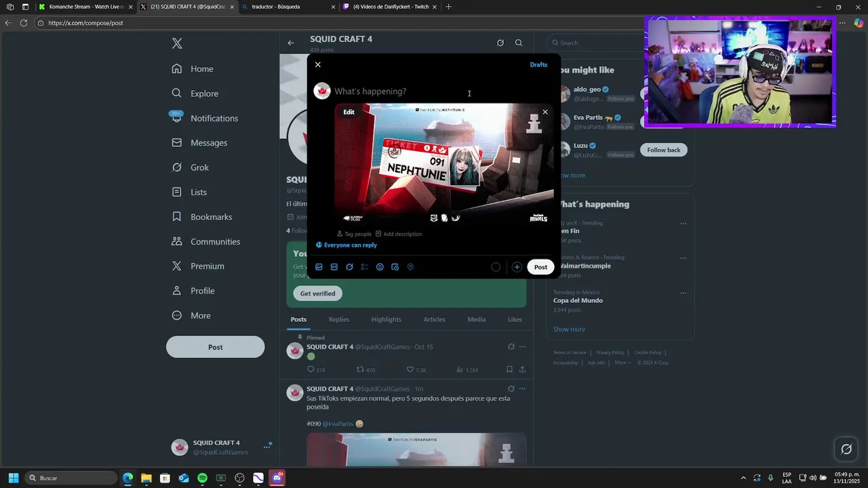Image resolution: width=868 pixels, height=488 pixels.
Task: Schedule the post with calendar icon
Action: coord(395,267)
